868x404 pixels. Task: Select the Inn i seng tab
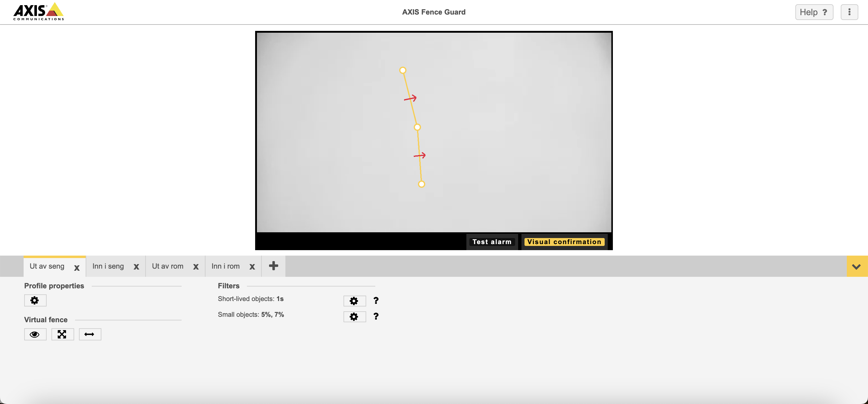[x=108, y=266]
